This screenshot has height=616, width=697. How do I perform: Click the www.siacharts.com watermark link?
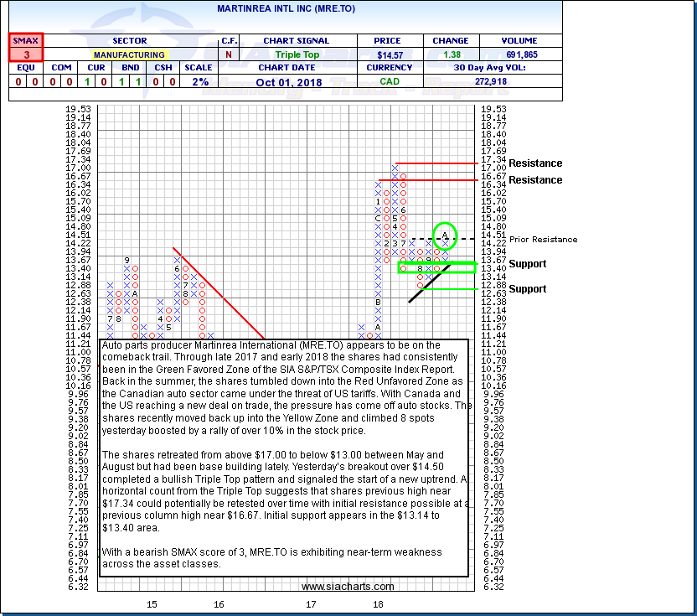pos(348,587)
